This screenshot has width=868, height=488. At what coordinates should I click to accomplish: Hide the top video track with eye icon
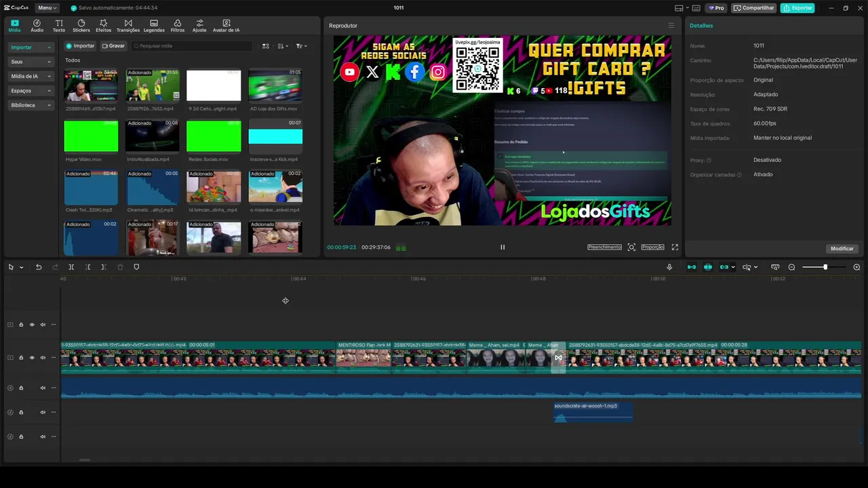tap(32, 325)
